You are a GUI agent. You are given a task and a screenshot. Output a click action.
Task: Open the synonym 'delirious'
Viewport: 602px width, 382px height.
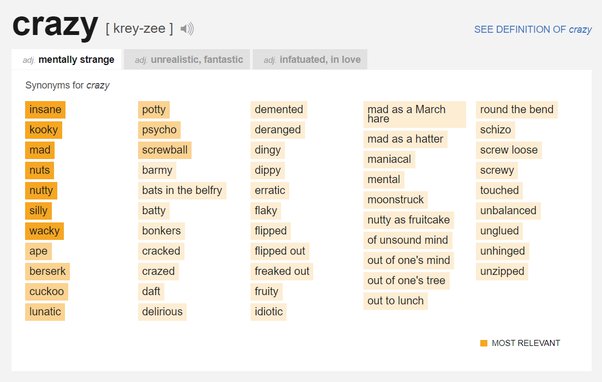162,311
